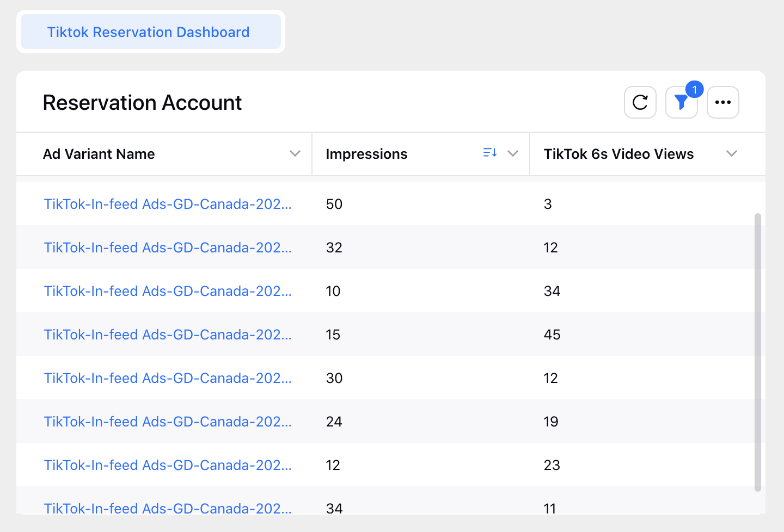Screen dimensions: 784x532
Task: Open ad variant link with 15 impressions
Action: click(168, 335)
